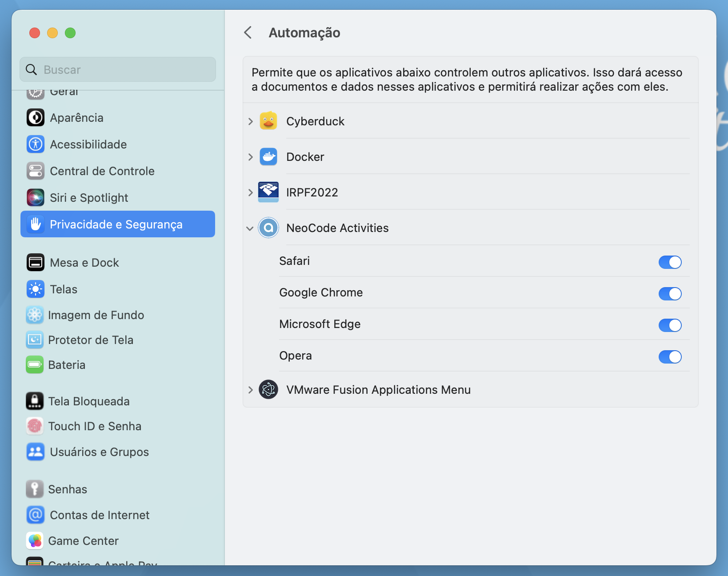Select Tela Bloqueada in sidebar
This screenshot has height=576, width=728.
coord(118,401)
